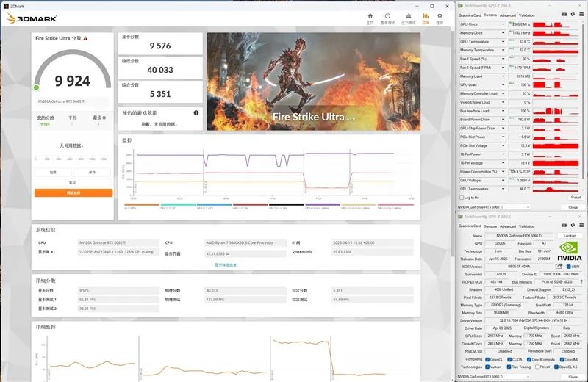Open 3DMark stress tests icon

pos(409,15)
